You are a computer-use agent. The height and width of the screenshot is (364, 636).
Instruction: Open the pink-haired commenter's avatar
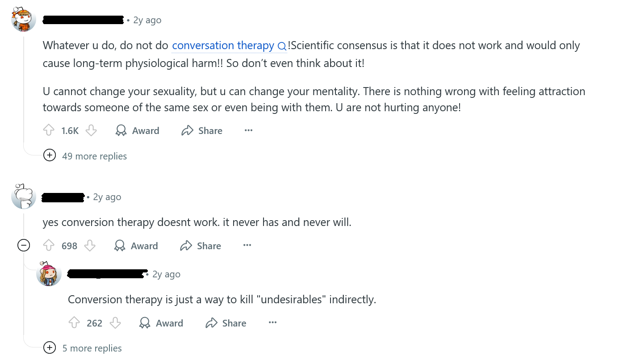[49, 274]
